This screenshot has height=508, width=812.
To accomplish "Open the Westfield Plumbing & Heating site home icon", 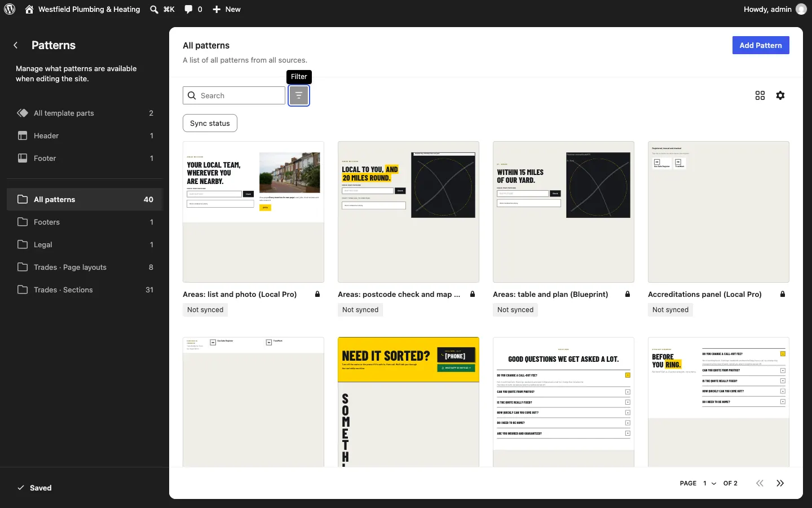I will [x=29, y=9].
